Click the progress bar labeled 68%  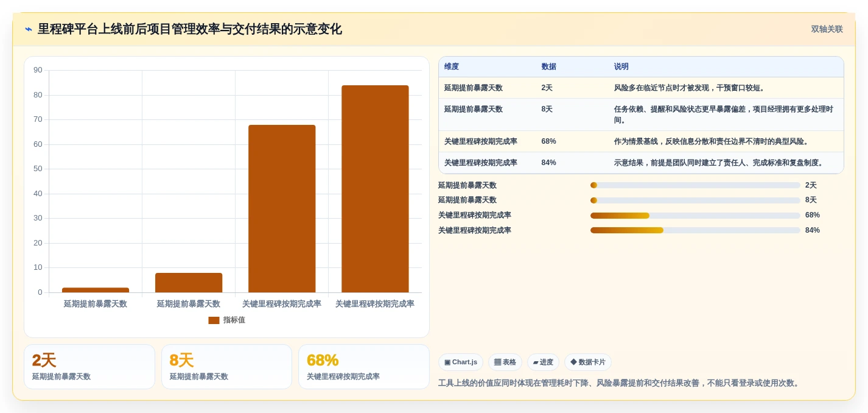coord(695,216)
